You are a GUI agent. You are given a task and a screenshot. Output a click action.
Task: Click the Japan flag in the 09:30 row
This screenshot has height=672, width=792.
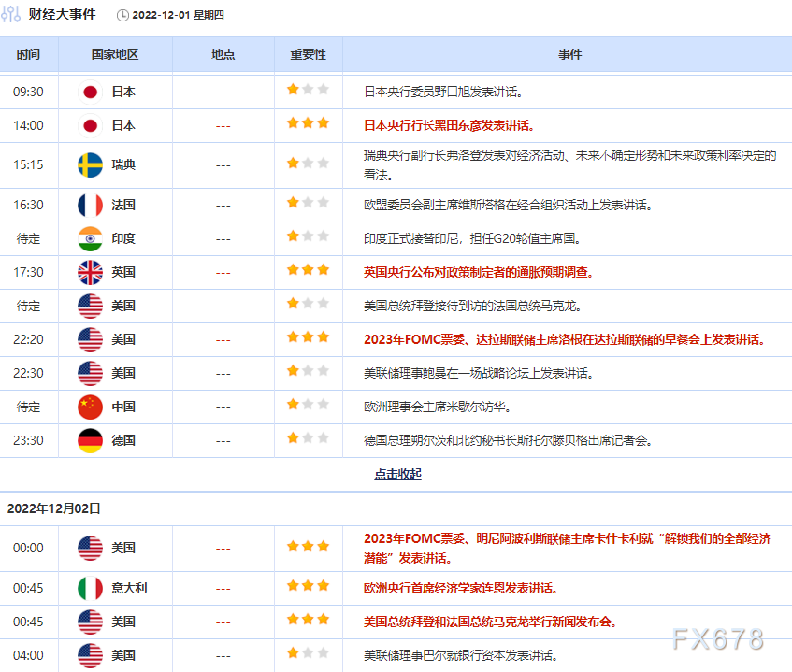point(90,92)
